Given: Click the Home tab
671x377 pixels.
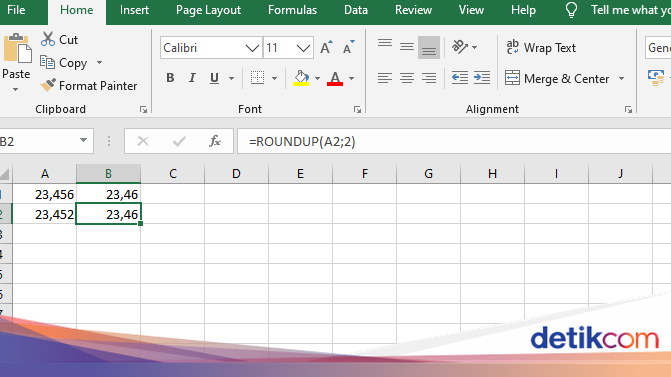Looking at the screenshot, I should click(x=77, y=11).
